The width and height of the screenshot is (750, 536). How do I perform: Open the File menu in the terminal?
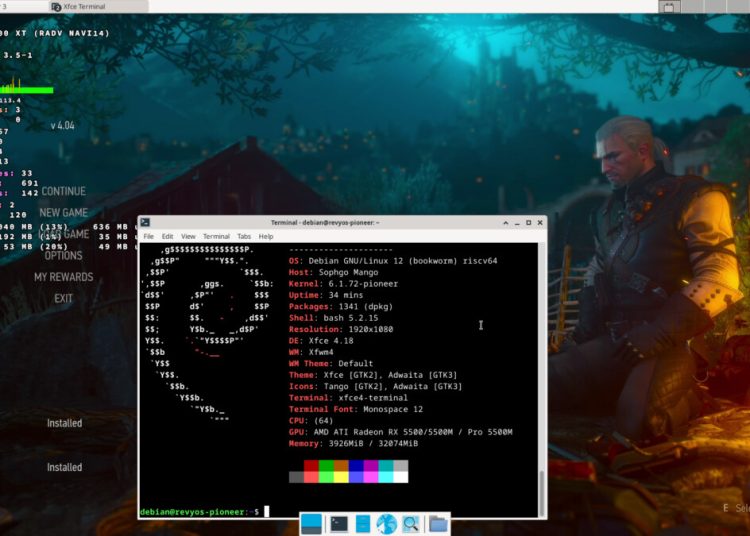click(149, 236)
